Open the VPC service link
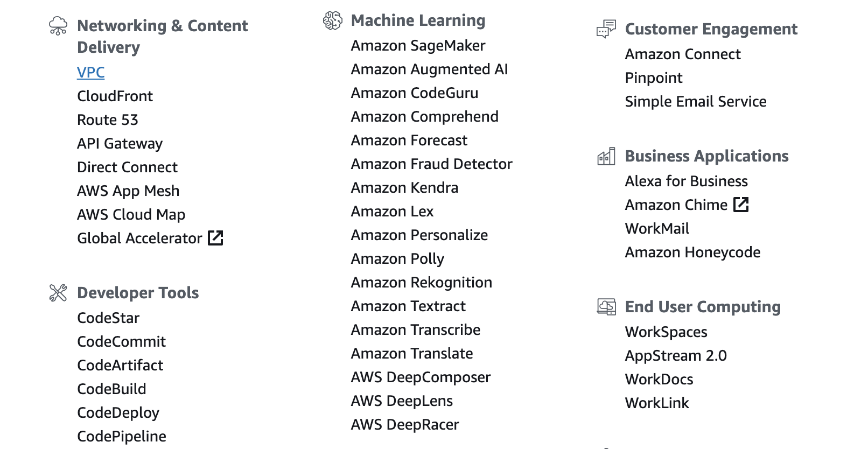This screenshot has height=449, width=868. pos(90,72)
